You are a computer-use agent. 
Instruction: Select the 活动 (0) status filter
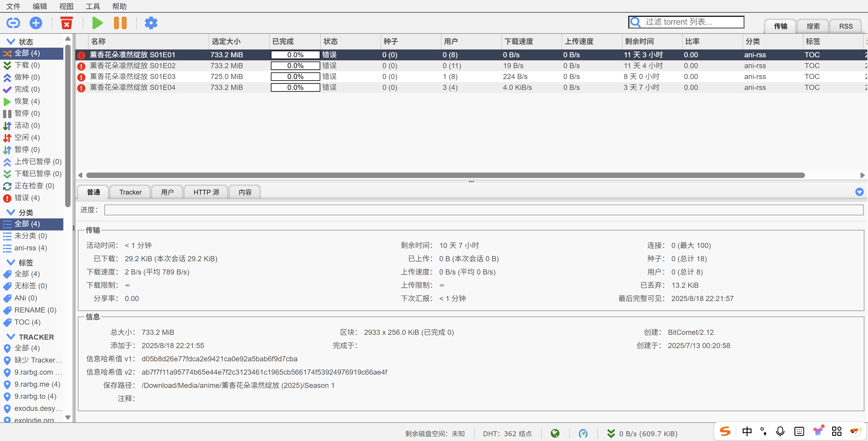tap(32, 125)
